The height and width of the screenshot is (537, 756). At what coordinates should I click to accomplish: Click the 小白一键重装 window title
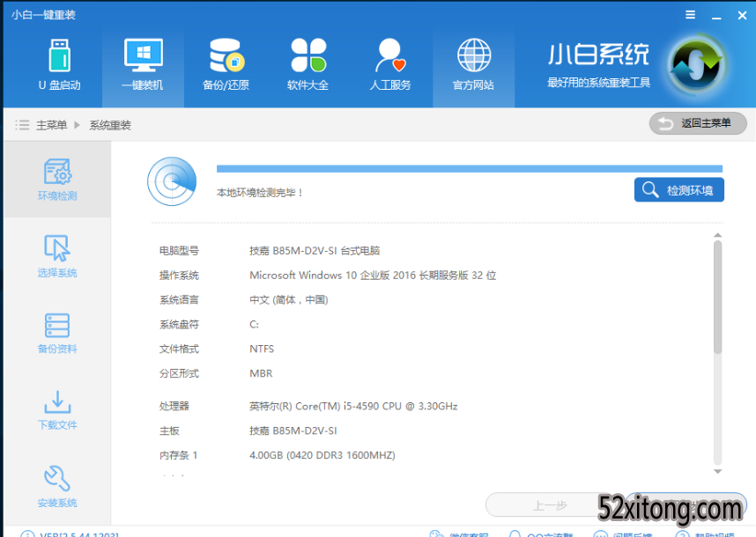tap(43, 15)
